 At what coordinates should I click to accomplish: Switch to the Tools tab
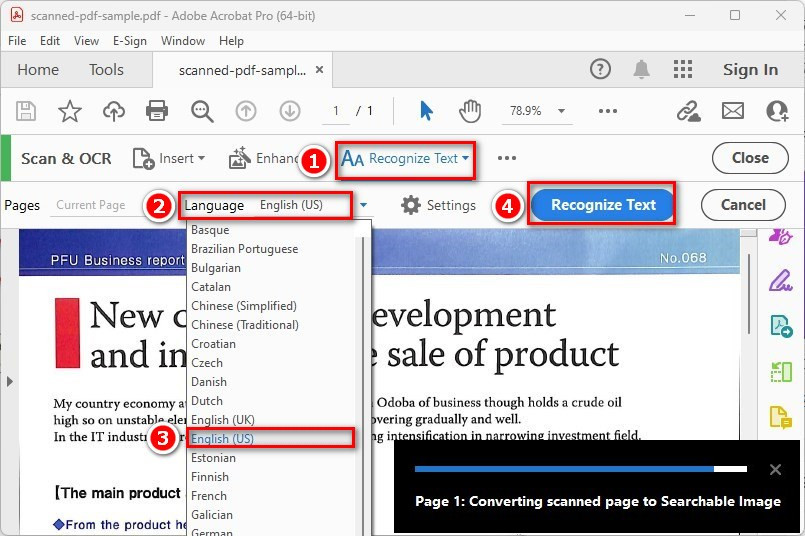(x=106, y=70)
